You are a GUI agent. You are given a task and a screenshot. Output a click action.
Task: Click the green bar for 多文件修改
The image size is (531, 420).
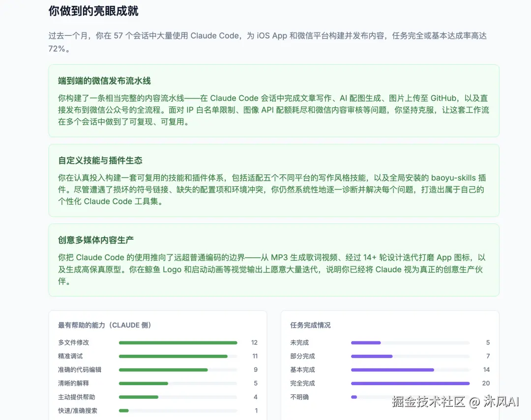178,343
